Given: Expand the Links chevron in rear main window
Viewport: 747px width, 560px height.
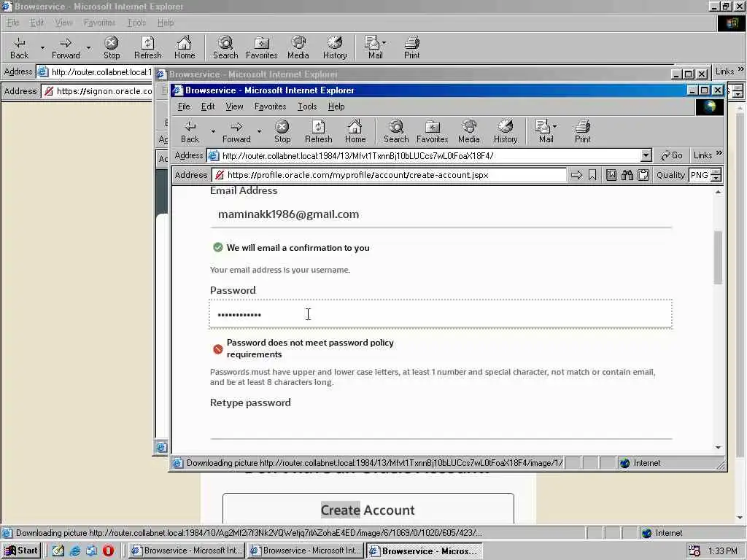Looking at the screenshot, I should 741,69.
